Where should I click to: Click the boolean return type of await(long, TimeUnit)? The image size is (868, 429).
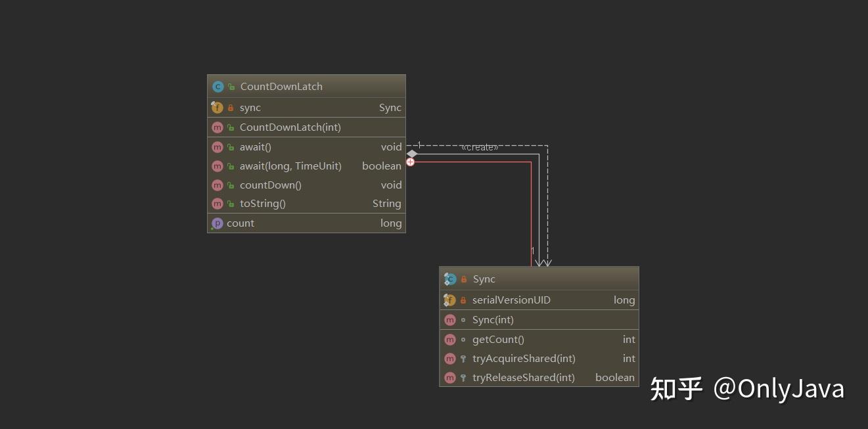tap(382, 166)
